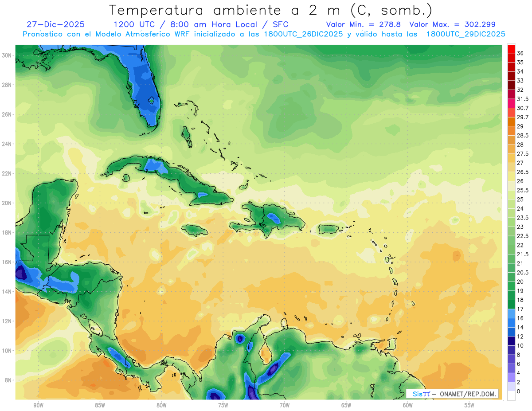Click legend value 19

[520, 291]
